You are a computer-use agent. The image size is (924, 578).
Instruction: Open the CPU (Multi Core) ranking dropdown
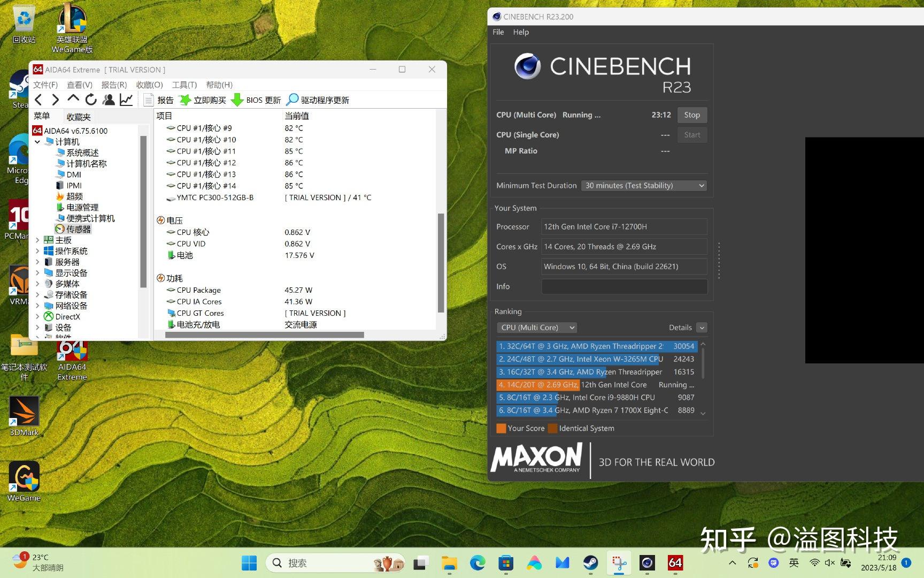(x=537, y=328)
